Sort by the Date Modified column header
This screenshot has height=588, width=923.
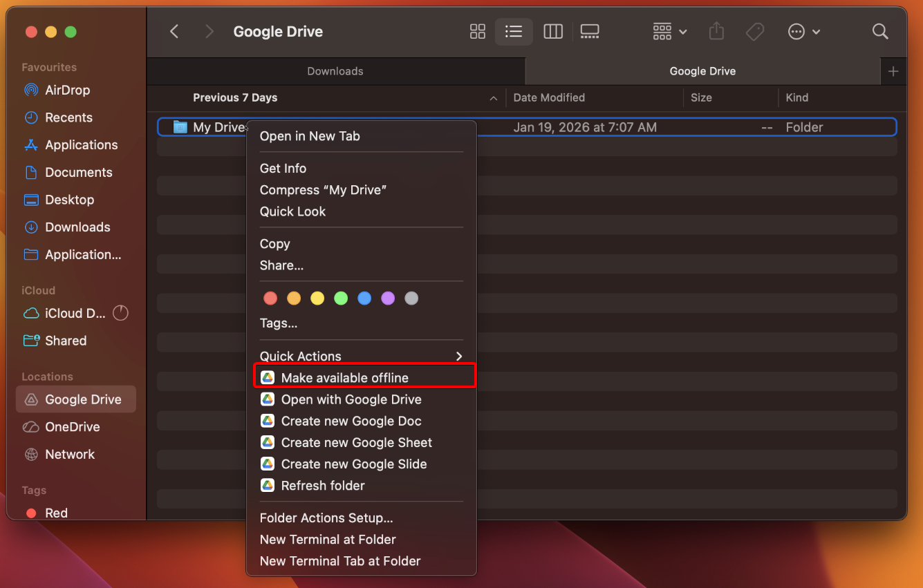(x=550, y=97)
